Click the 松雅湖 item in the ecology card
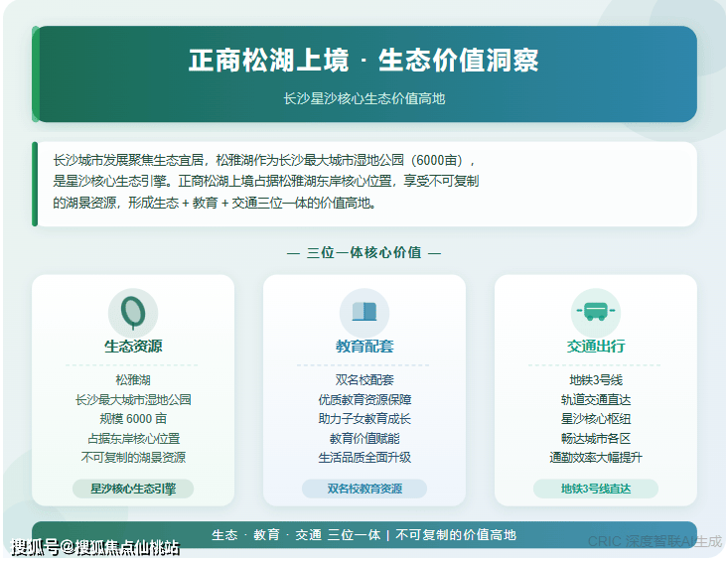728x565 pixels. pyautogui.click(x=133, y=380)
